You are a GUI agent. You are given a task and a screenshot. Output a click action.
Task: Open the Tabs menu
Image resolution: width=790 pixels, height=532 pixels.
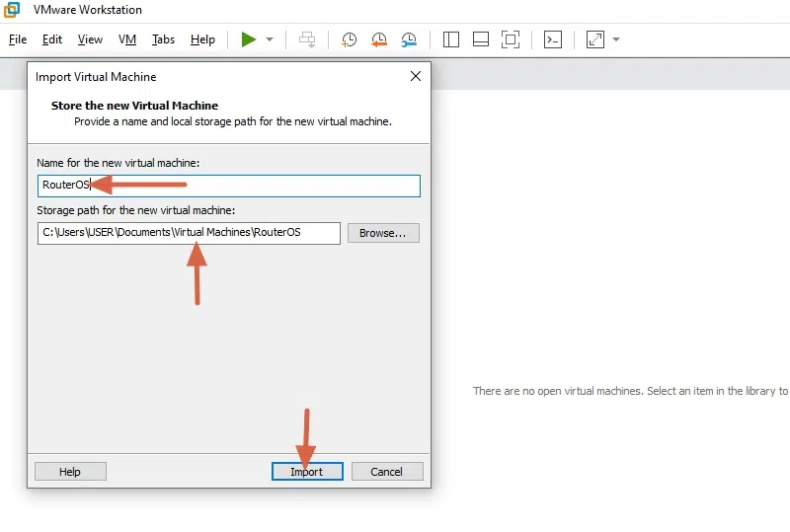[163, 39]
